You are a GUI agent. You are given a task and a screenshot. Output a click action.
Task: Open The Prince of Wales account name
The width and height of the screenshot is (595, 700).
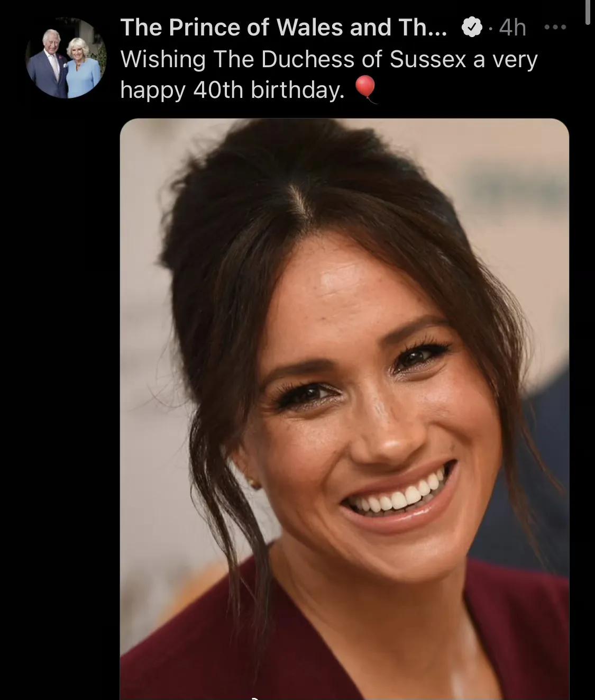(283, 27)
